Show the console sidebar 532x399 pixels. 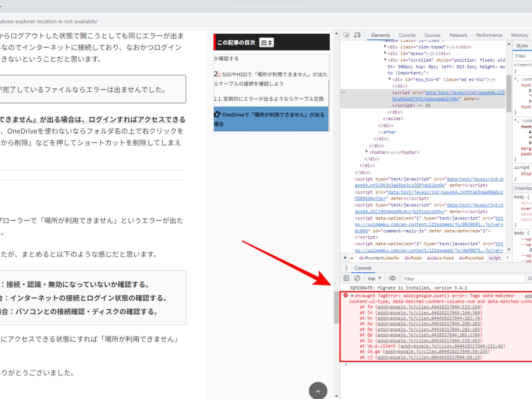347,278
